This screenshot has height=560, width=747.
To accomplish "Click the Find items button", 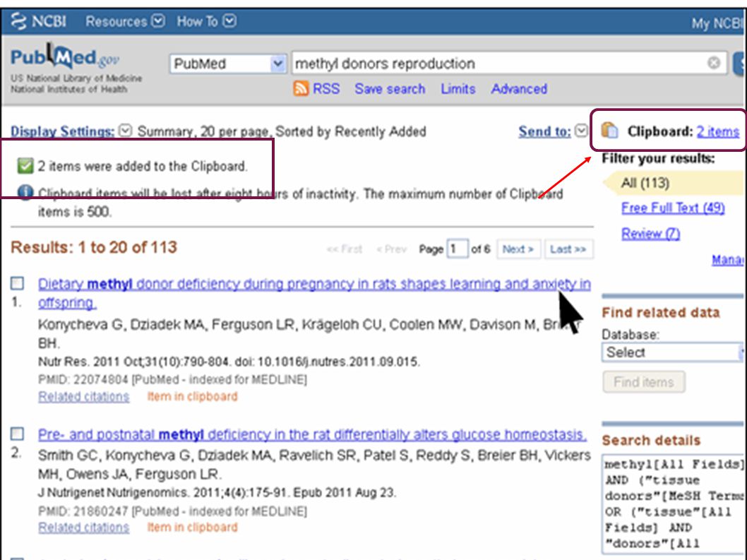I will click(644, 382).
